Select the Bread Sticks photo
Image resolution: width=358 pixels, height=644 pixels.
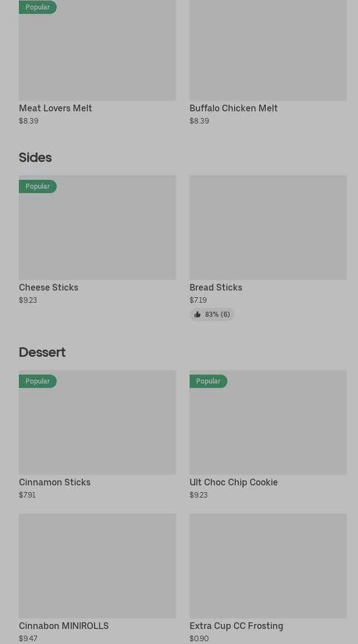coord(268,228)
